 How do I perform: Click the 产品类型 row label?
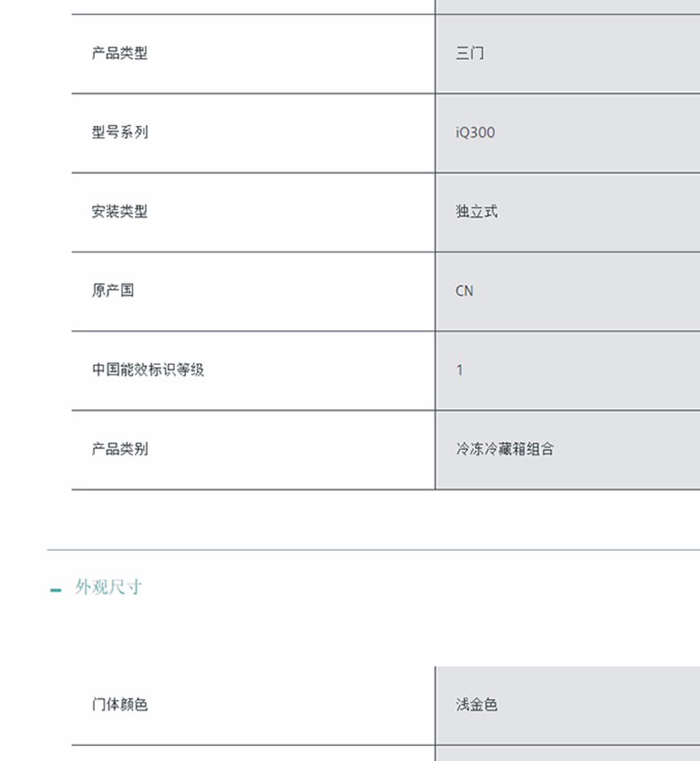click(120, 53)
